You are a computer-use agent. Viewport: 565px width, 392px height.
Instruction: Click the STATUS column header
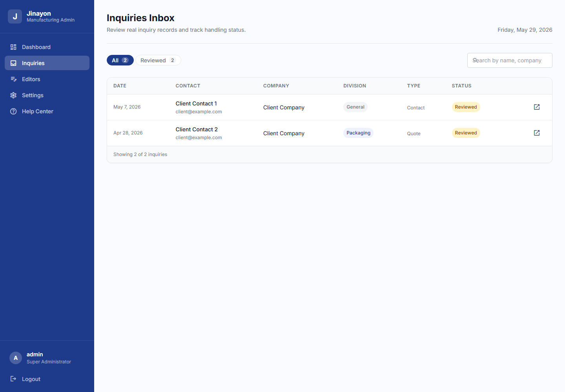coord(461,86)
